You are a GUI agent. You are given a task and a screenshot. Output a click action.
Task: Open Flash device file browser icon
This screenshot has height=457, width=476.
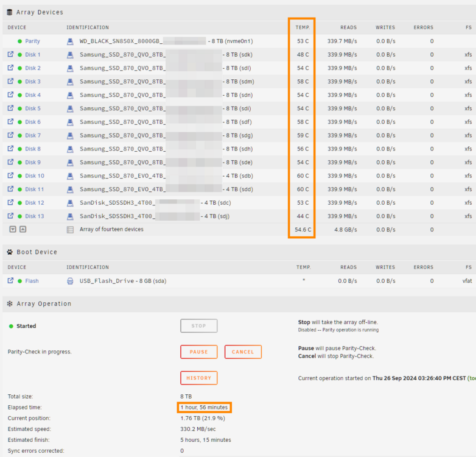[10, 280]
